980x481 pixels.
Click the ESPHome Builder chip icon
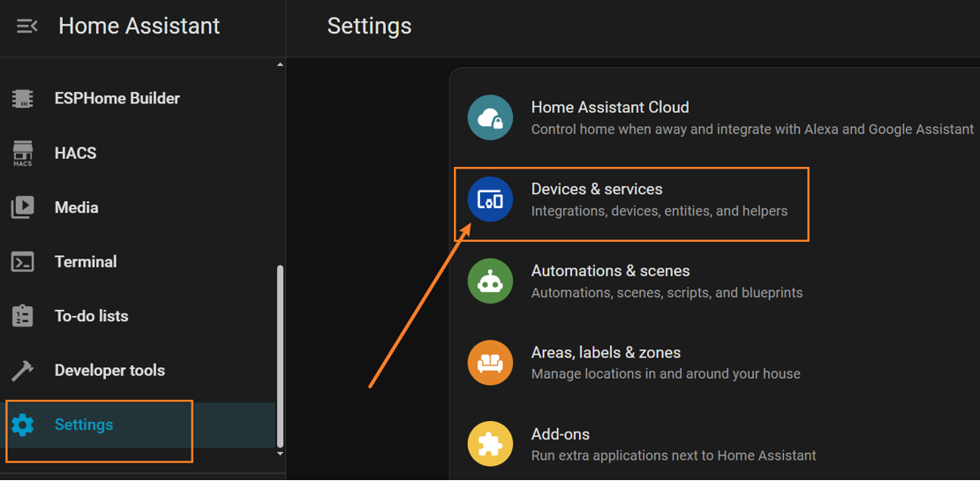(23, 99)
